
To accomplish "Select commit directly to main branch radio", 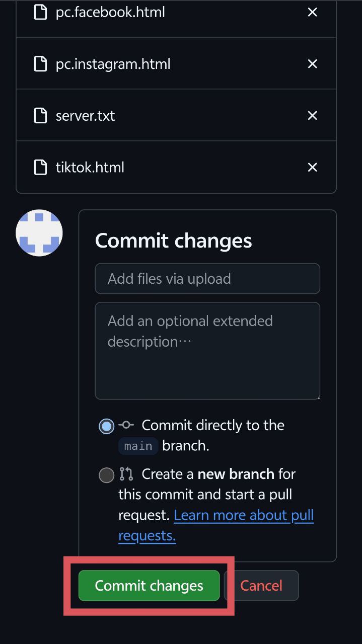I will coord(106,427).
